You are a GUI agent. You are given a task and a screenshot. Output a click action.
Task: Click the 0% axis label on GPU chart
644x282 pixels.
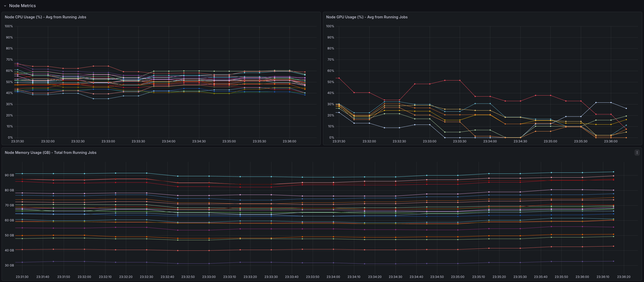click(x=331, y=137)
